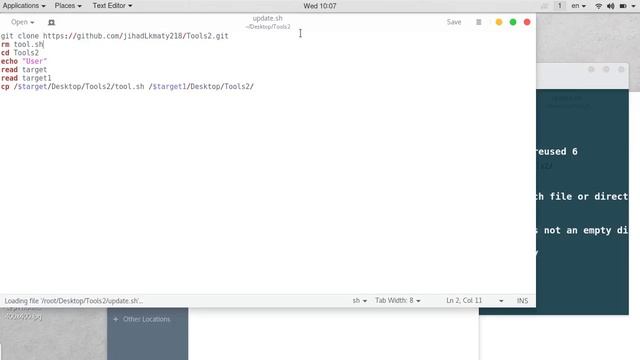Click the leftmost terminal window control button
This screenshot has height=360, width=640.
click(591, 69)
